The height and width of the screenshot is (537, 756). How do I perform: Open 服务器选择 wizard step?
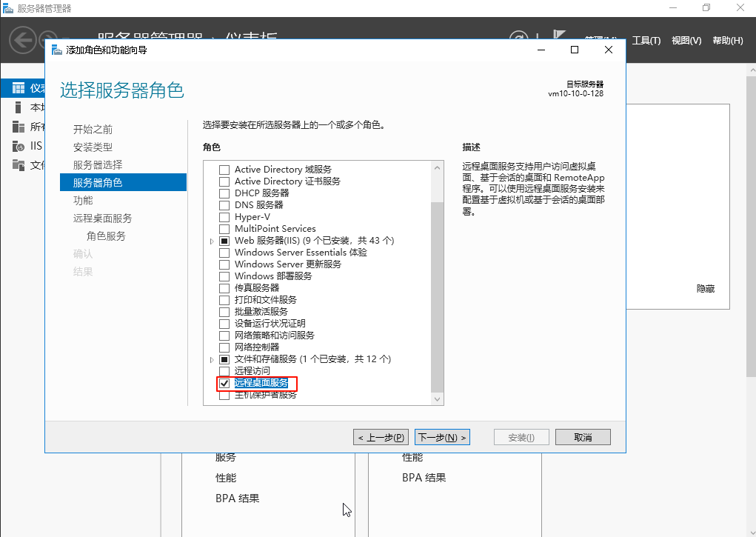click(98, 165)
